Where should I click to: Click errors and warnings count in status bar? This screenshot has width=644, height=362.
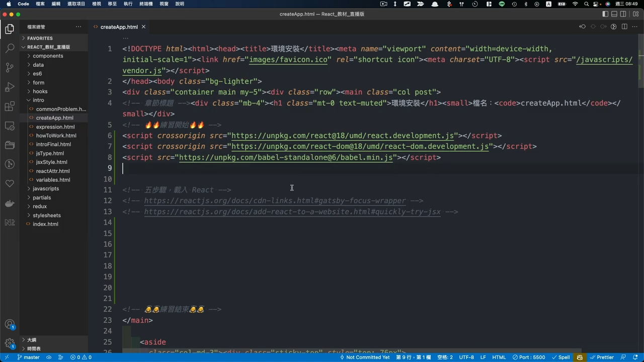(x=80, y=357)
